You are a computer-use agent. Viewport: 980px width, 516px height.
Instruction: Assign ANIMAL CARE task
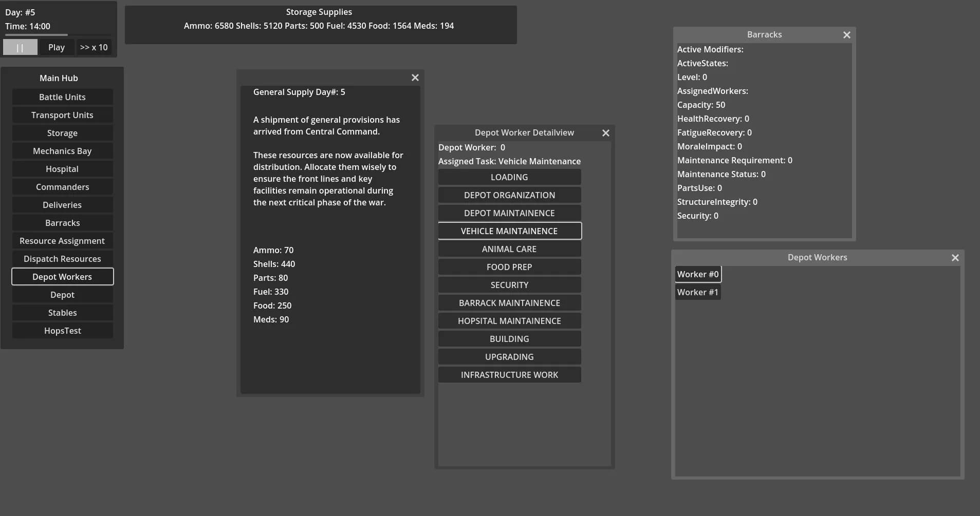(509, 249)
